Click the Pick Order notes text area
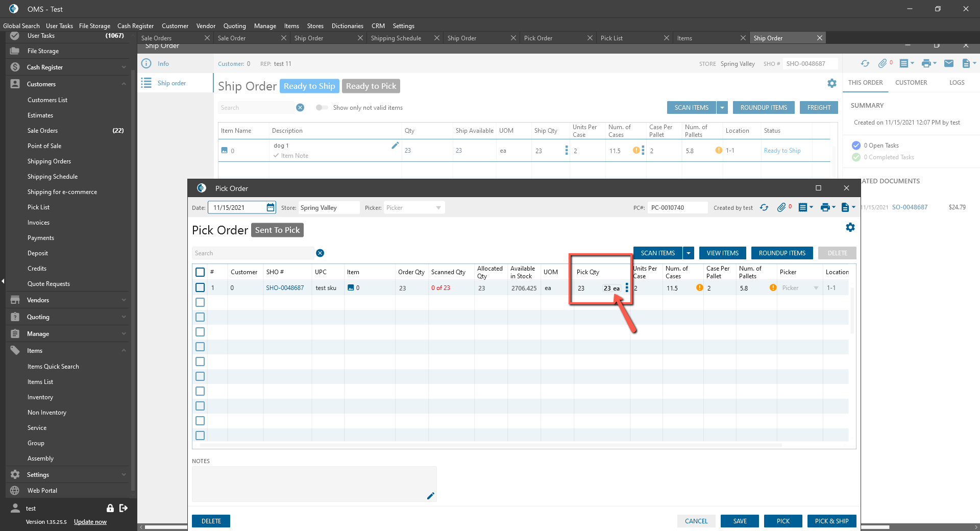Screen dimensions: 980x531 point(314,484)
